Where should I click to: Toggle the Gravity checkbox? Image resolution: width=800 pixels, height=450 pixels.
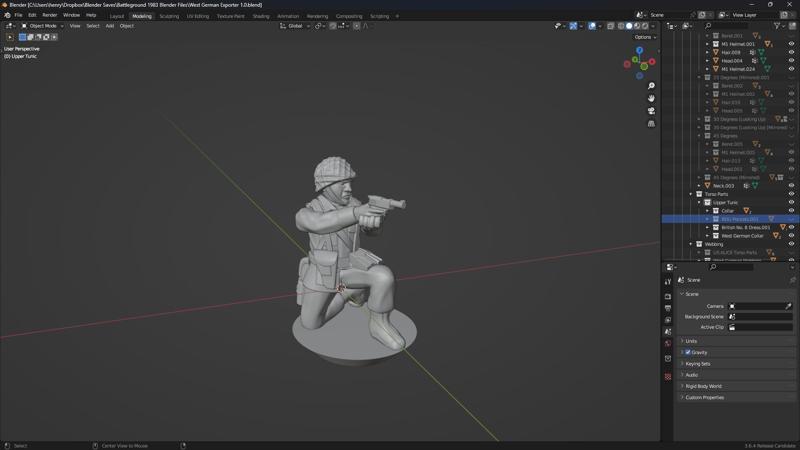coord(688,352)
